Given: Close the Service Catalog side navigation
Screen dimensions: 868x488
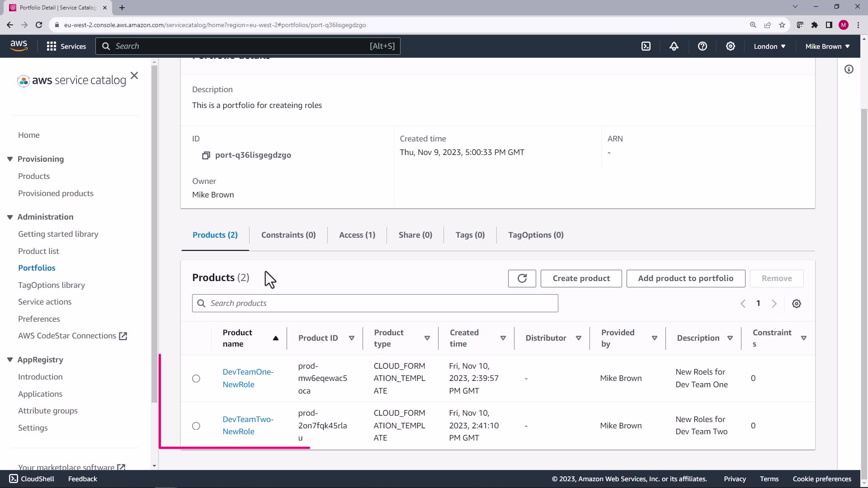Looking at the screenshot, I should point(134,75).
